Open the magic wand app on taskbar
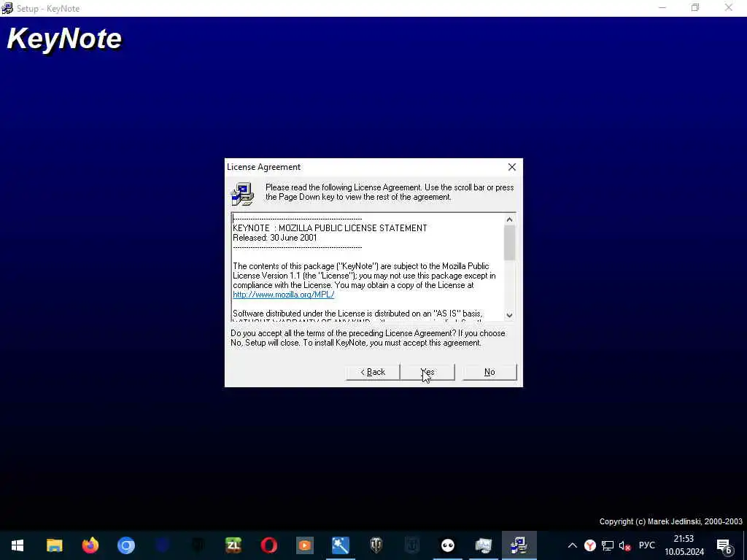 point(341,545)
